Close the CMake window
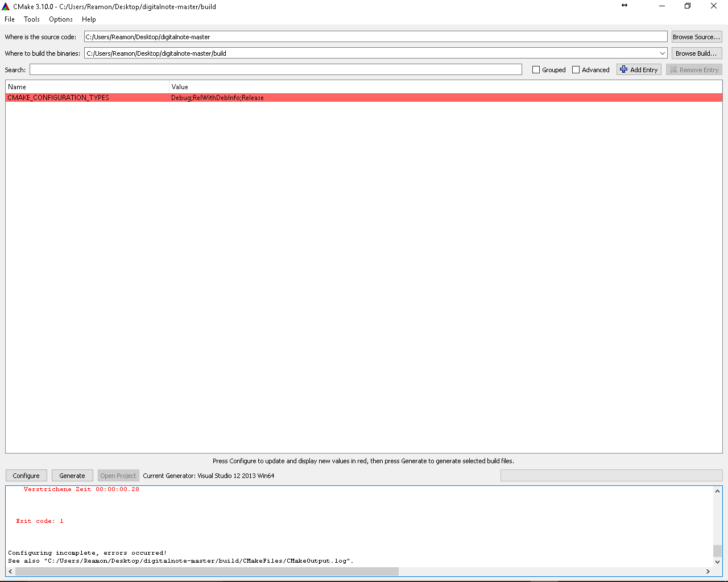 tap(714, 6)
